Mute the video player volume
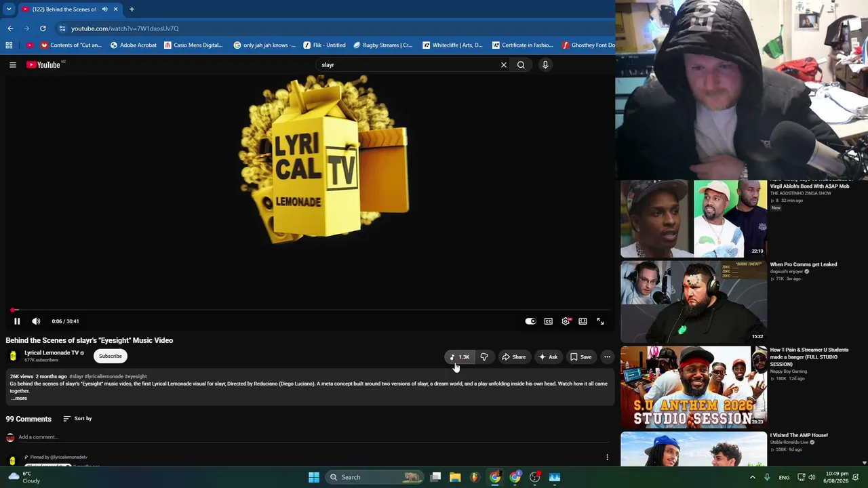868x488 pixels. 36,321
